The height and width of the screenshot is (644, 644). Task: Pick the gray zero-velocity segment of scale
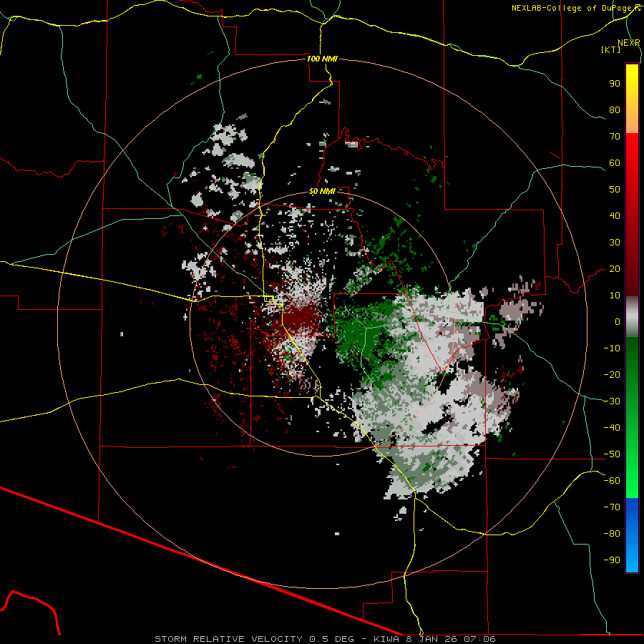[x=632, y=317]
